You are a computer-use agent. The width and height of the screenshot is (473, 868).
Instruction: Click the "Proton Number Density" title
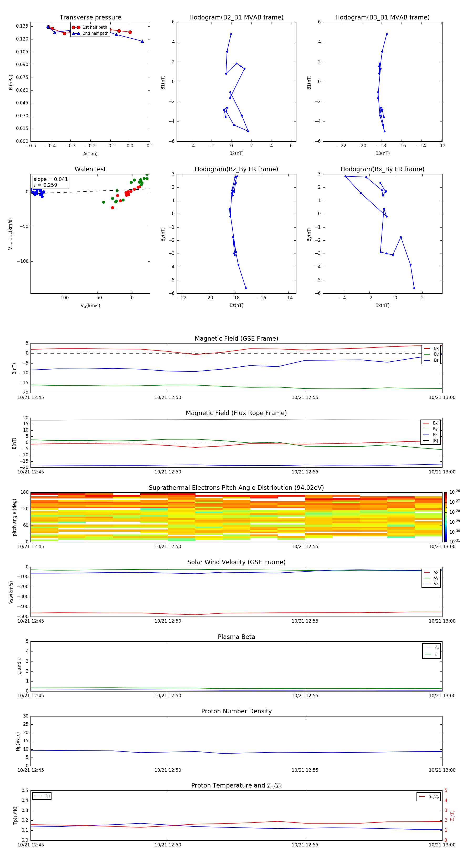236,712
